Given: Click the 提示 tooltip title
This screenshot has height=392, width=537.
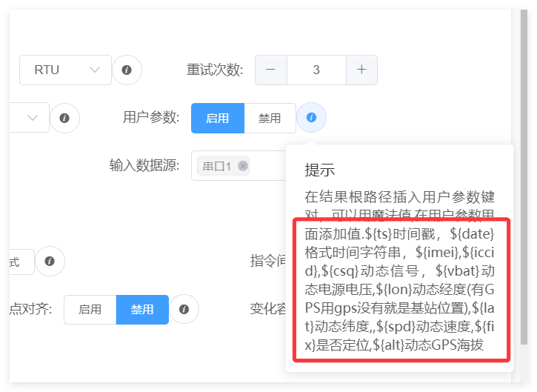Looking at the screenshot, I should pyautogui.click(x=321, y=170).
